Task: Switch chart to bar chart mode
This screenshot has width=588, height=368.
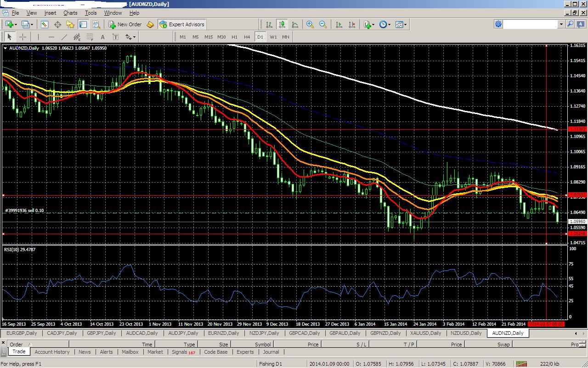Action: 269,24
